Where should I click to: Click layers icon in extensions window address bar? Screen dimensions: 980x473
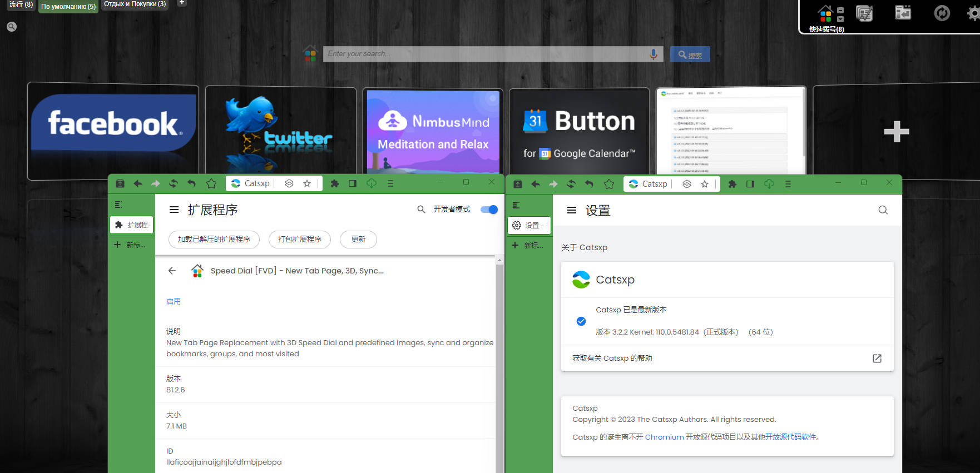pyautogui.click(x=289, y=183)
